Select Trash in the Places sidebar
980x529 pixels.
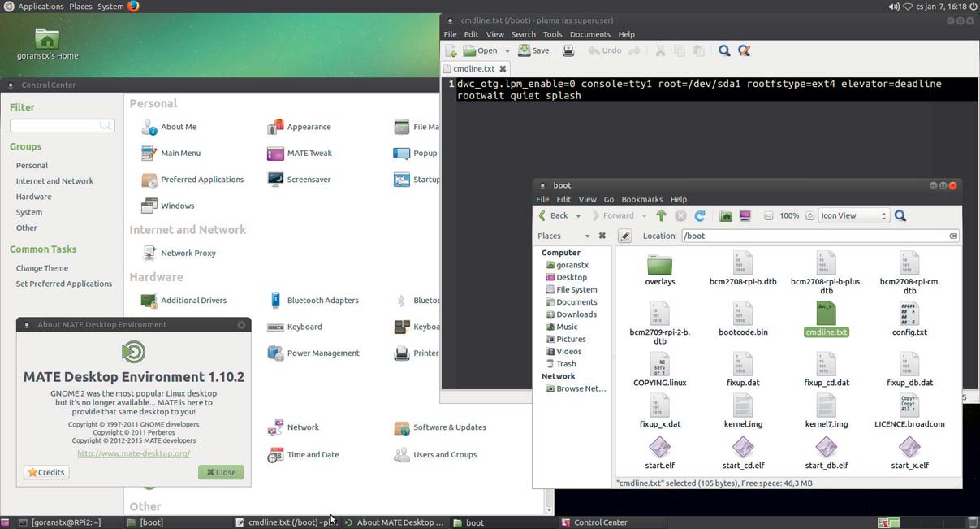coord(561,364)
